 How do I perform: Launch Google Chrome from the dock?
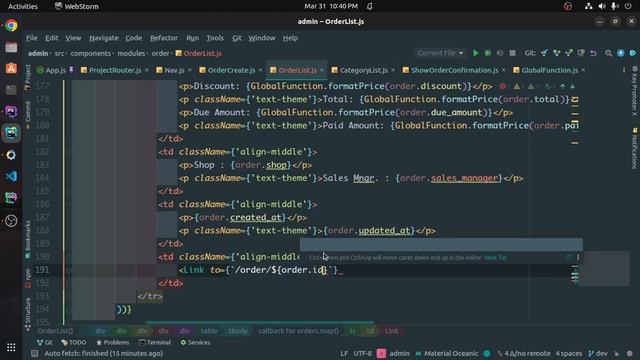pyautogui.click(x=11, y=25)
